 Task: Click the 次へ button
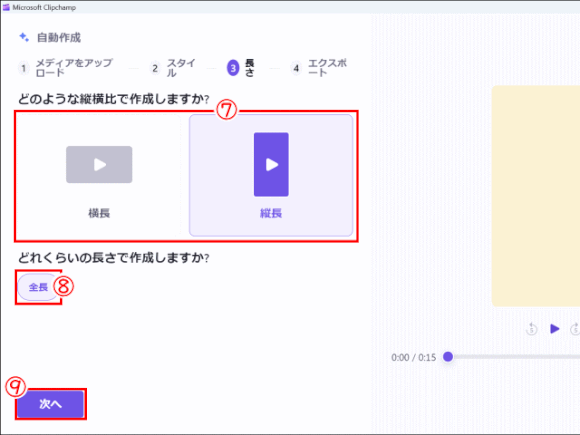(x=50, y=404)
